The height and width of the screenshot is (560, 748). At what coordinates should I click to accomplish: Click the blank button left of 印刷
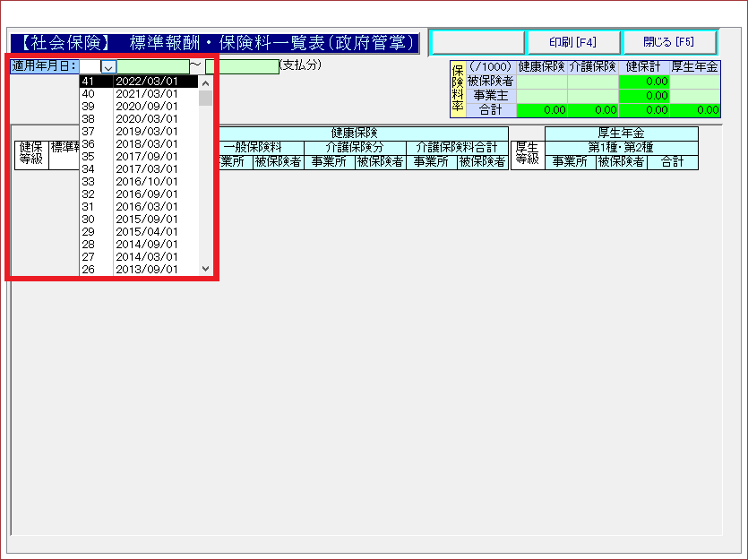[x=477, y=43]
